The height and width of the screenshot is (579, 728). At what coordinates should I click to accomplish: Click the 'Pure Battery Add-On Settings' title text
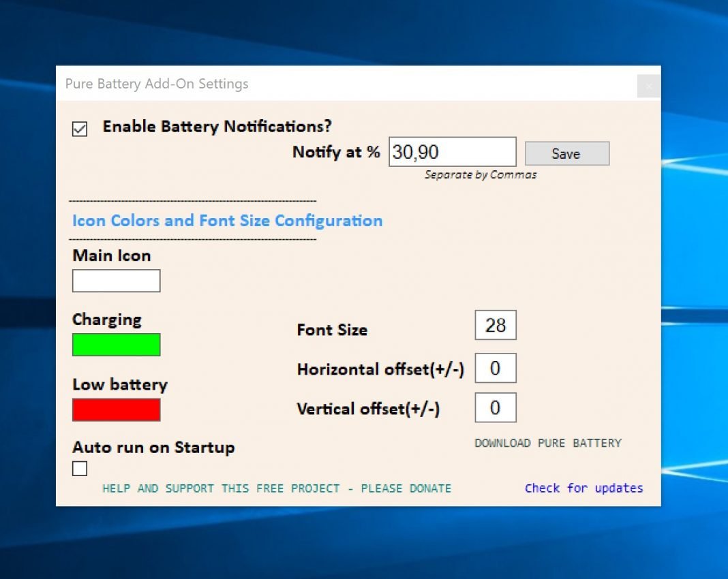[x=157, y=84]
